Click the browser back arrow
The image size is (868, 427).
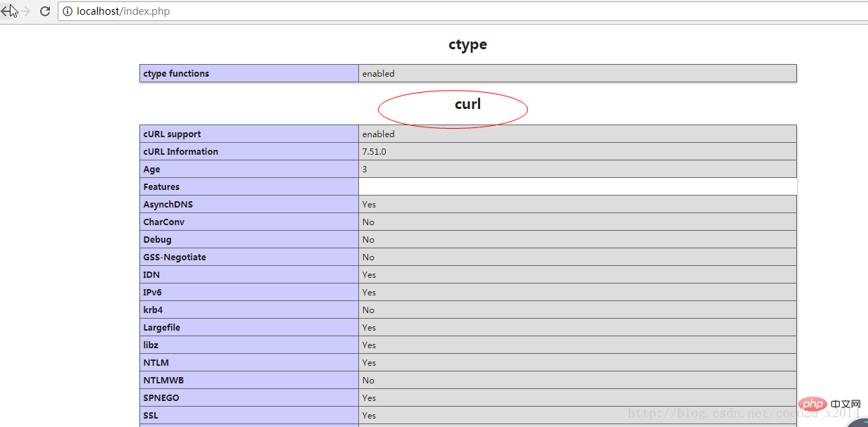[x=6, y=11]
